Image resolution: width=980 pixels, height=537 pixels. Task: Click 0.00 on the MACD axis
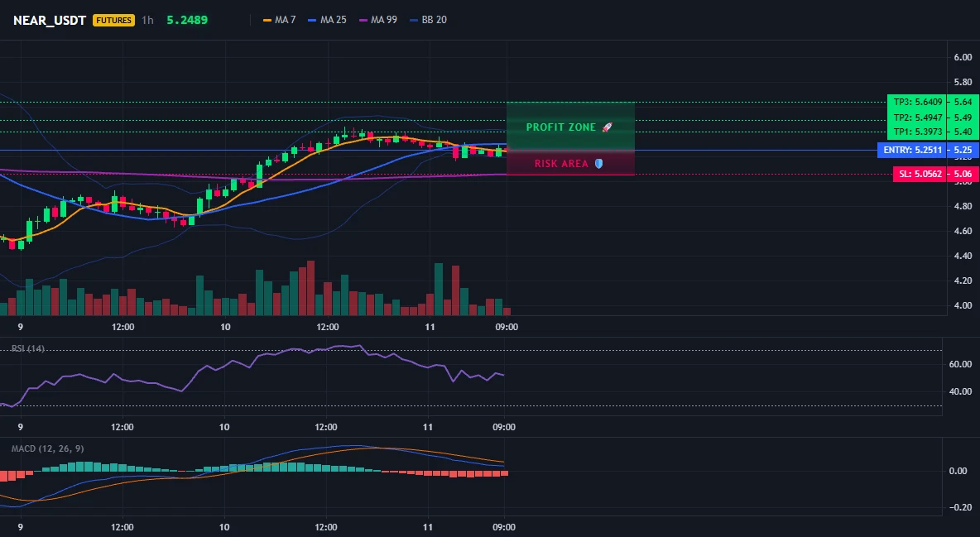coord(958,472)
